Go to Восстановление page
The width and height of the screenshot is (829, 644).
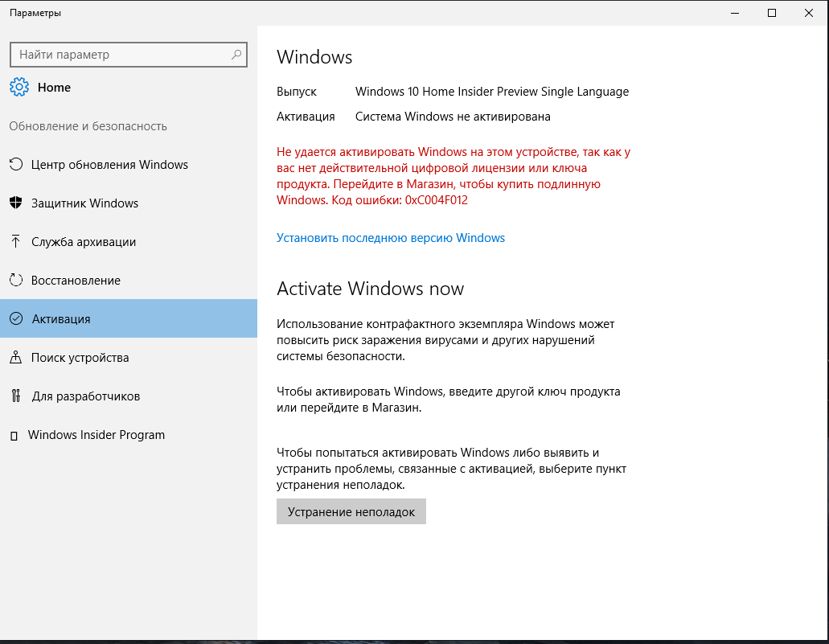[129, 281]
